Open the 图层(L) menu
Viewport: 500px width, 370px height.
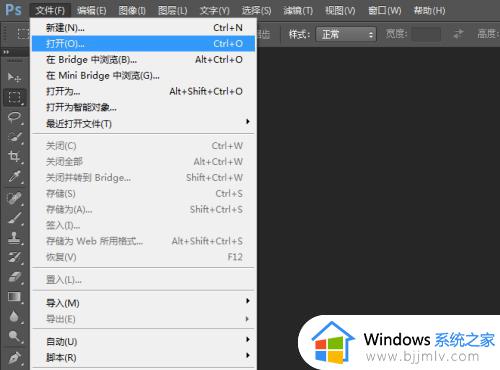click(173, 11)
